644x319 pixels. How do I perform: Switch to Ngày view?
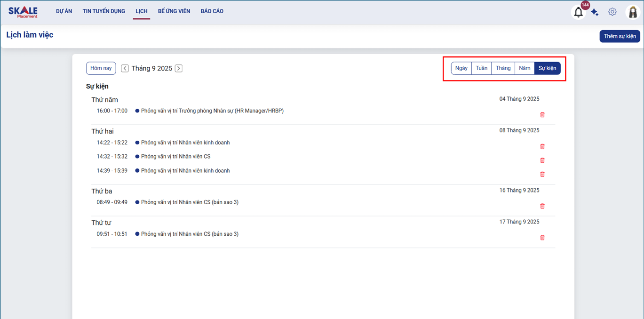coord(461,68)
